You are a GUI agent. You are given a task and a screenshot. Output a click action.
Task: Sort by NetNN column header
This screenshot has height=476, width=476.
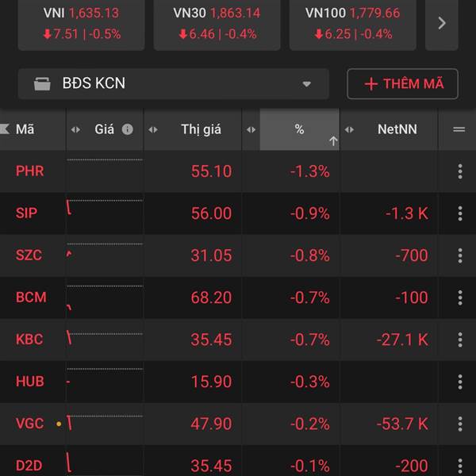(x=397, y=129)
